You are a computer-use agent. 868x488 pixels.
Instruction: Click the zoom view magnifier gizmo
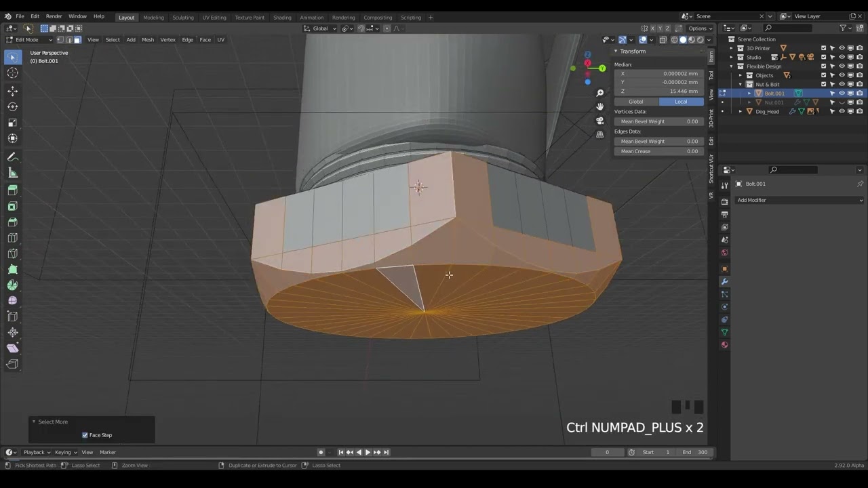599,93
